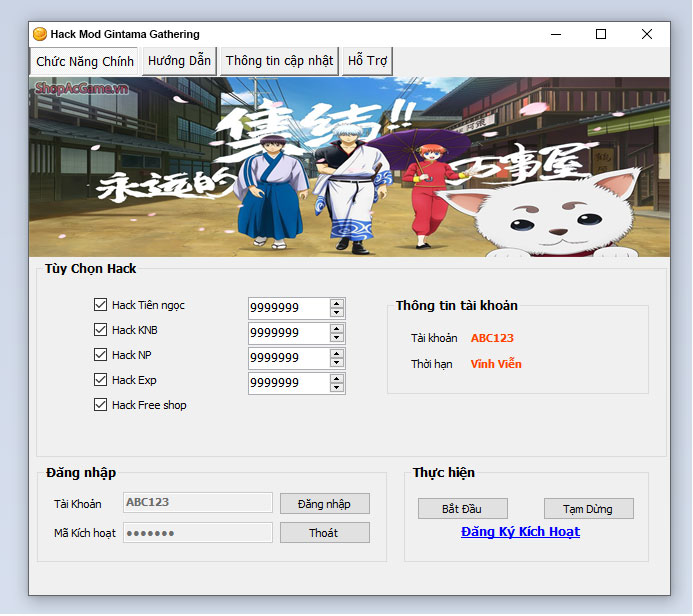
Task: Increase the Hack Exp value with up arrow
Action: click(337, 379)
